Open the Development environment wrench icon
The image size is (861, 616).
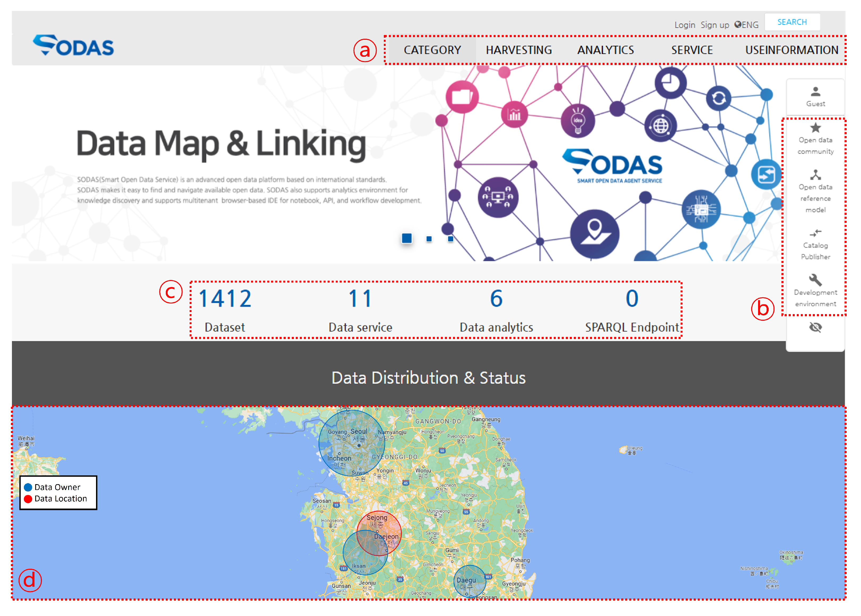(815, 280)
